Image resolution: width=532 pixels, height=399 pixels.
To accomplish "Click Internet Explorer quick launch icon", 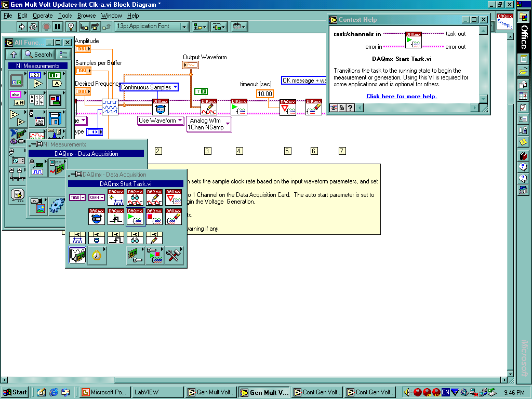I will tap(54, 392).
